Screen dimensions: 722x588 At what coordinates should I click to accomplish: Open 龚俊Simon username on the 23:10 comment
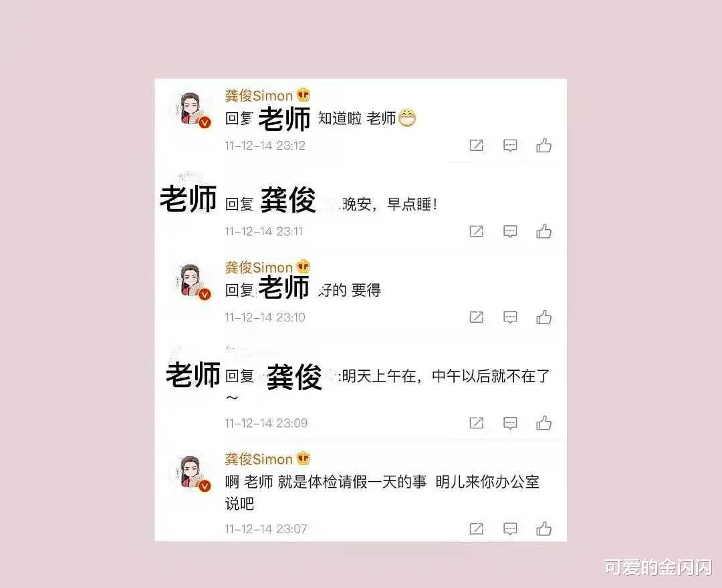[x=259, y=267]
